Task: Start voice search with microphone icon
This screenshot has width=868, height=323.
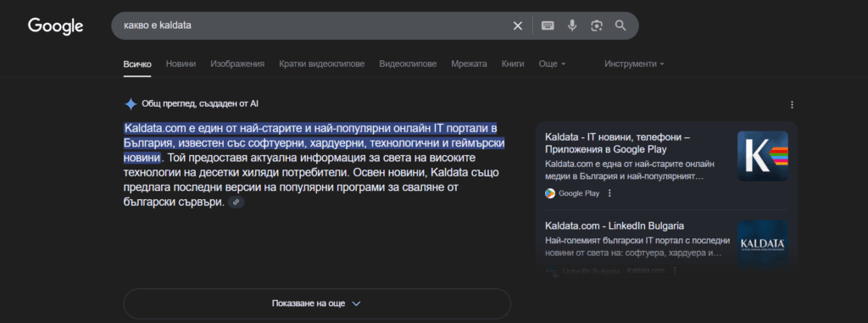Action: [572, 25]
